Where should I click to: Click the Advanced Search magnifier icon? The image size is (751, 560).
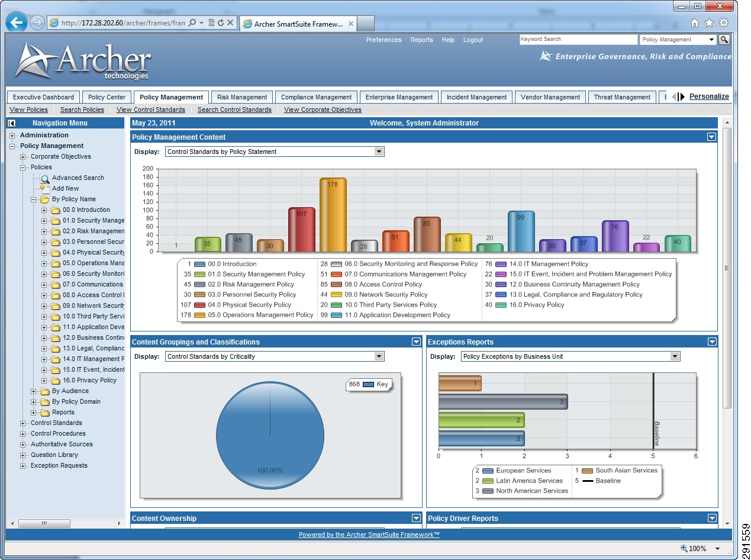pyautogui.click(x=45, y=178)
